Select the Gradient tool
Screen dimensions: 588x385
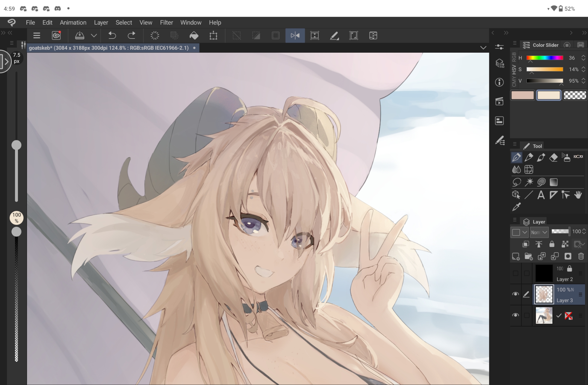(x=553, y=182)
